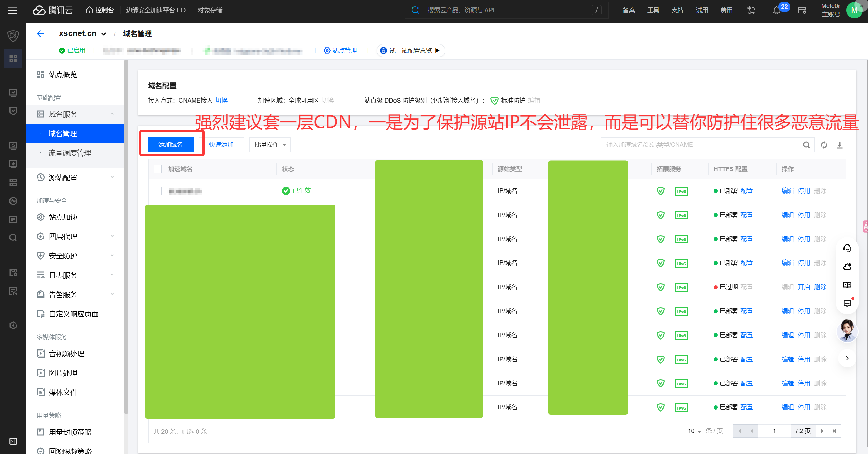The image size is (868, 454).
Task: Tick the first domain row checkbox
Action: coord(158,191)
